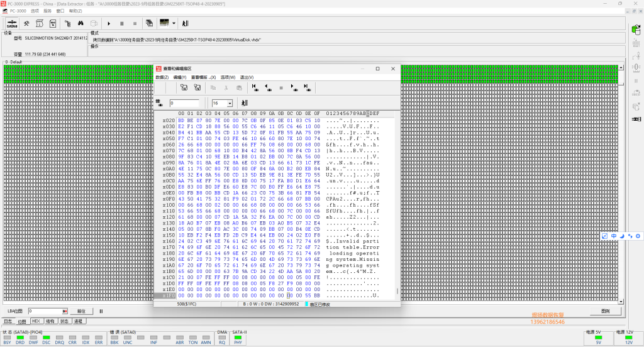Click the IME settings gear icon
Image resolution: width=644 pixels, height=347 pixels.
[x=638, y=236]
